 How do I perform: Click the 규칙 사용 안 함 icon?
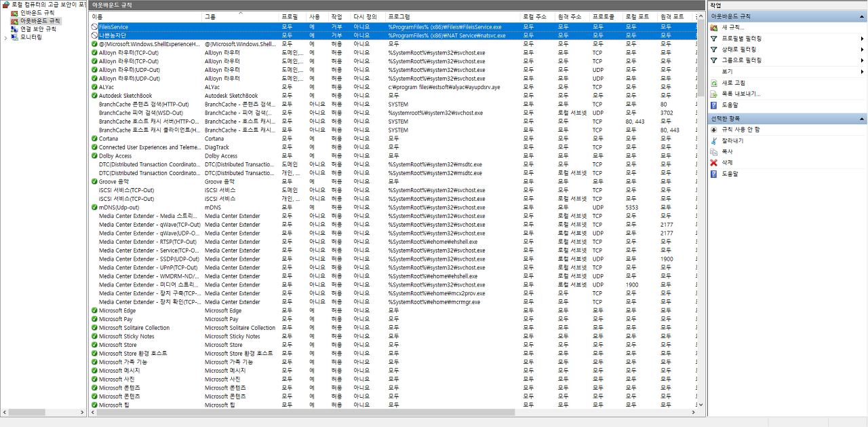coord(713,129)
